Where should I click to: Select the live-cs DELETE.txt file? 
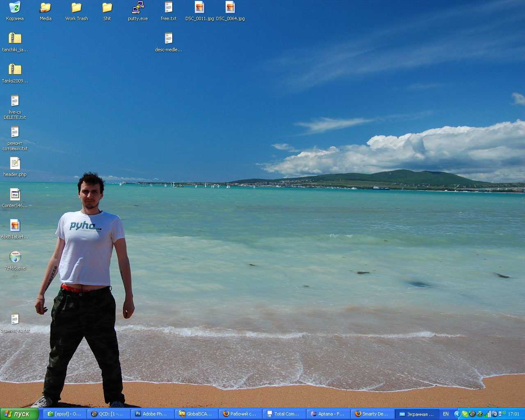[15, 101]
